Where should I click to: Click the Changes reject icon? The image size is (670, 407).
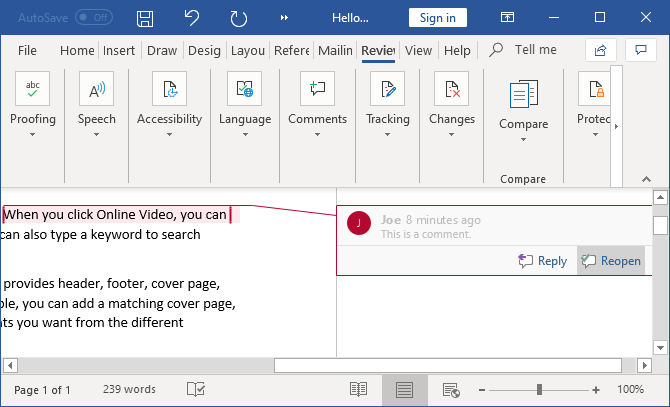tap(452, 89)
